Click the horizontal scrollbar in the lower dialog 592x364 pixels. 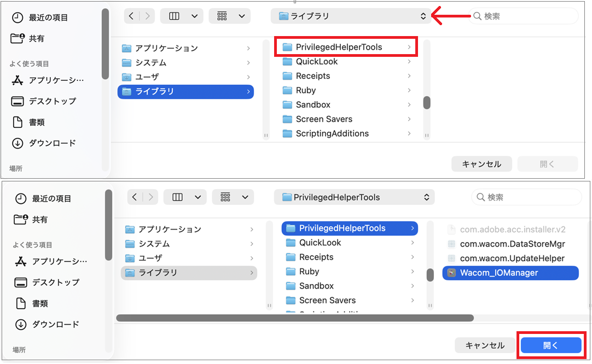pos(295,318)
